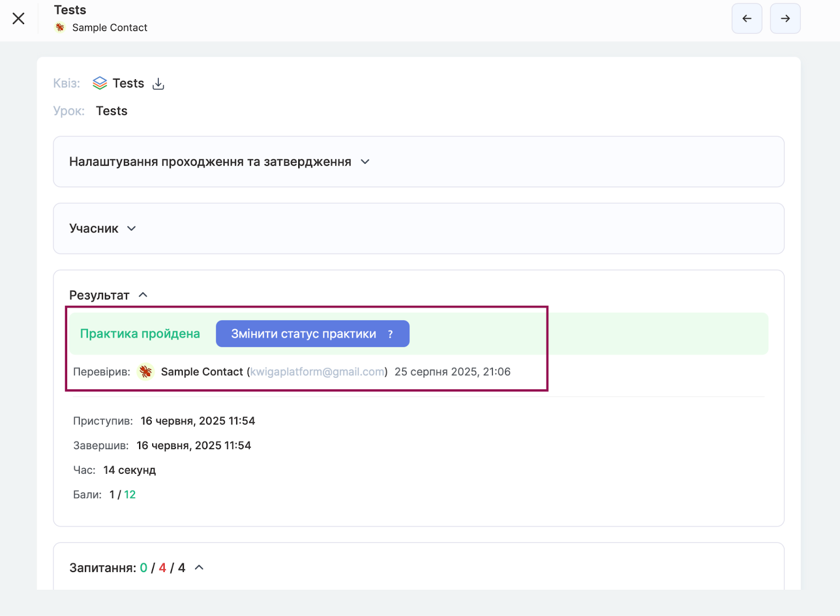
Task: Open the kwigaplatform@gmail.com email link
Action: coord(317,372)
